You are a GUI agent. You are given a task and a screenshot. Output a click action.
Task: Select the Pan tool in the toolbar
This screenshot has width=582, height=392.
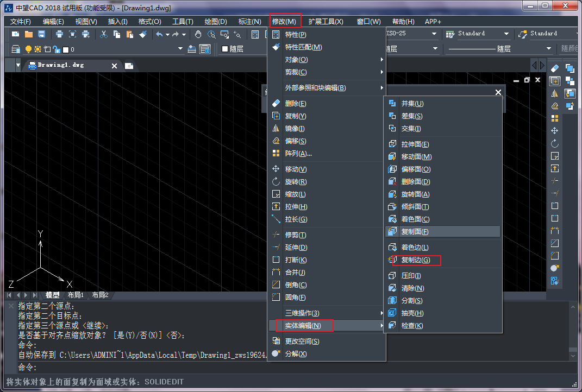point(198,34)
